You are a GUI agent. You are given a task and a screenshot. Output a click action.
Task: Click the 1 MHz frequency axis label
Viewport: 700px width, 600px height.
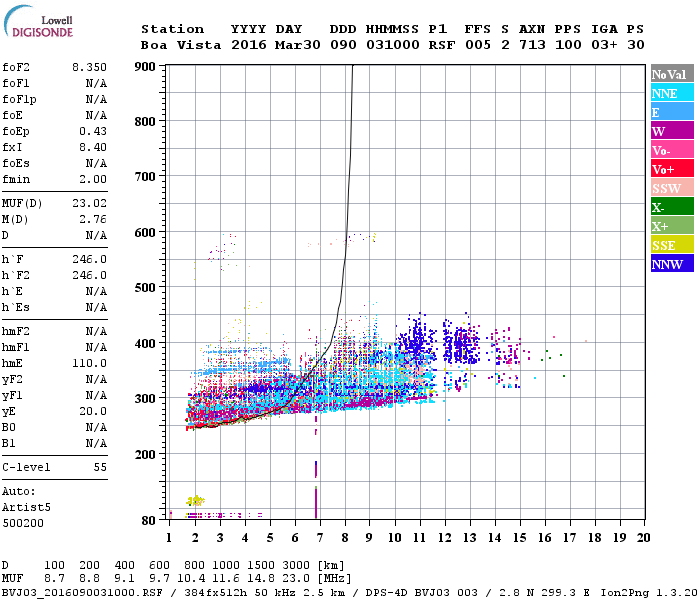pos(169,538)
